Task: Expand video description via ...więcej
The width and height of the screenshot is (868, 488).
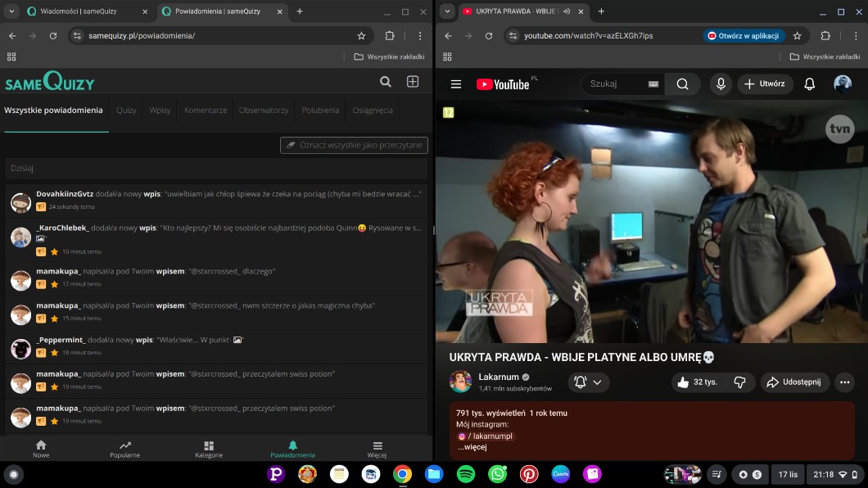Action: pyautogui.click(x=472, y=448)
